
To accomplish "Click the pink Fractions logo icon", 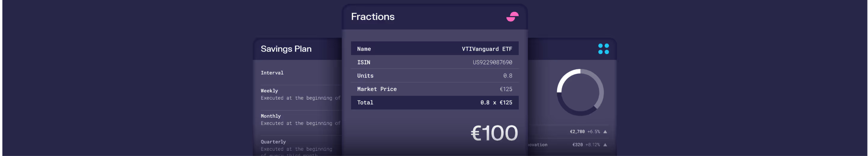I will click(512, 16).
